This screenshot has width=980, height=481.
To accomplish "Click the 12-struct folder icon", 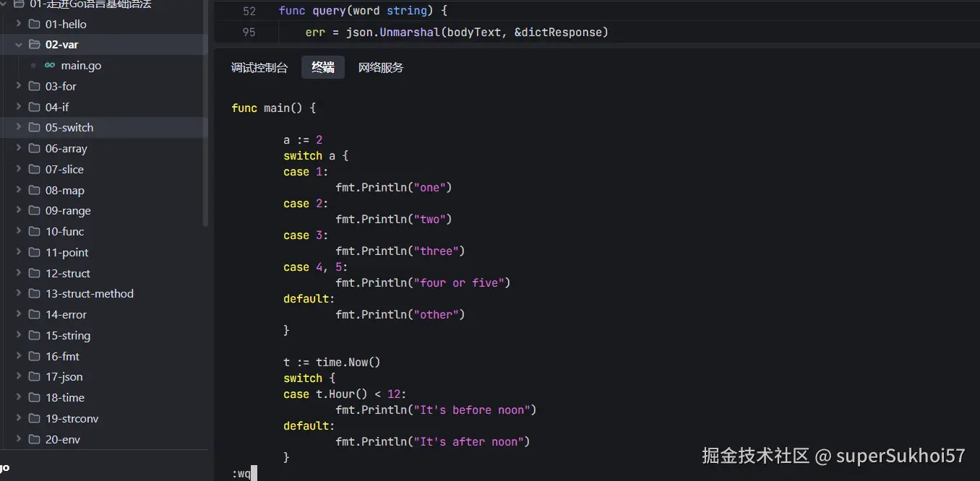I will 34,273.
